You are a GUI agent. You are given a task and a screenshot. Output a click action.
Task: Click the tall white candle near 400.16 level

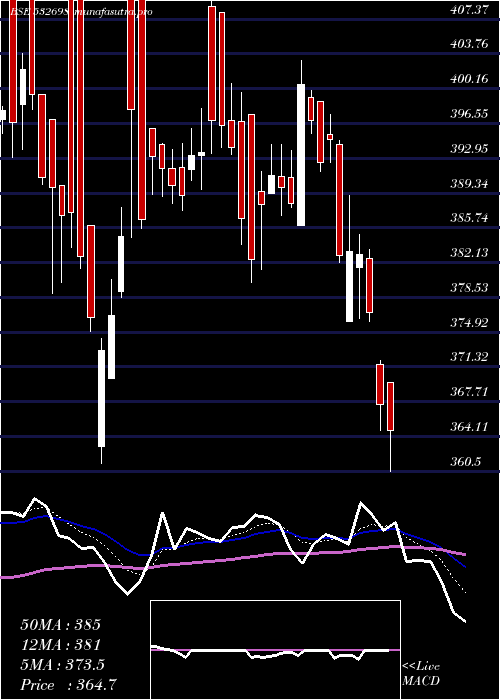pos(301,154)
